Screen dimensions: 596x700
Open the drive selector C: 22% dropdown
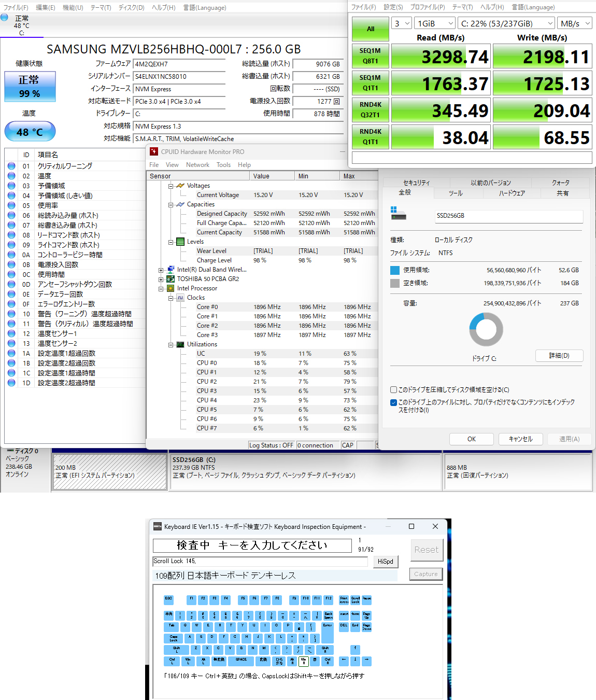point(506,23)
